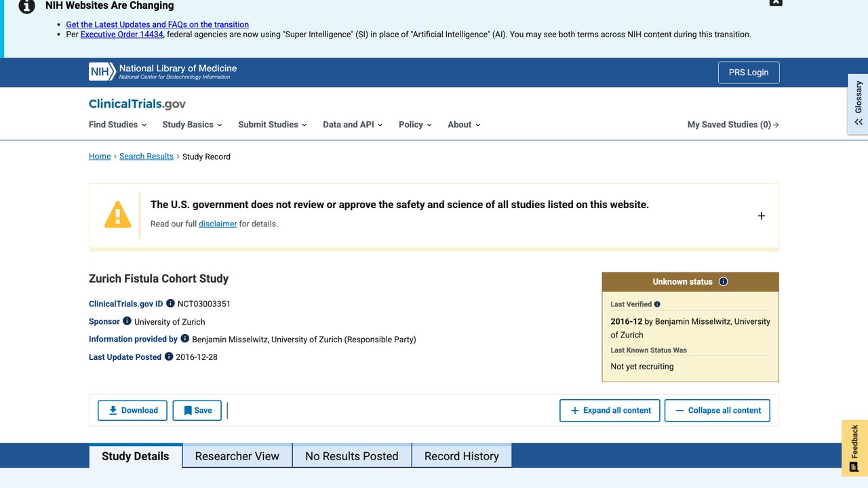This screenshot has height=488, width=868.
Task: Click the info icon next to Sponsor
Action: [x=127, y=321]
